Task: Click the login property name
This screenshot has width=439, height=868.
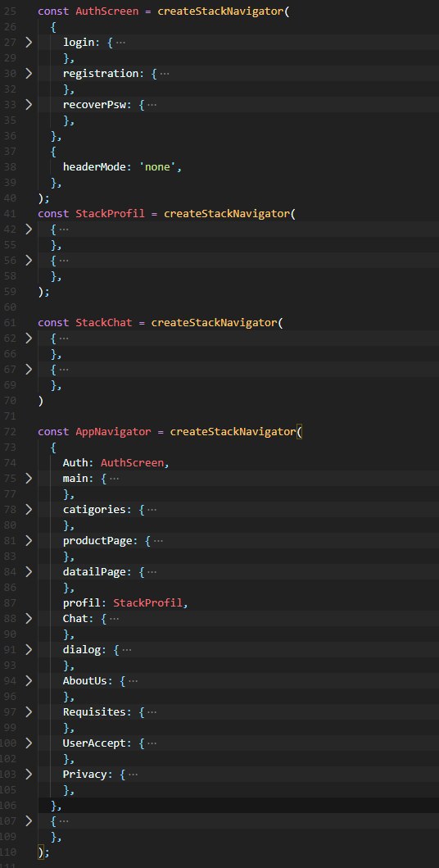Action: (x=79, y=42)
